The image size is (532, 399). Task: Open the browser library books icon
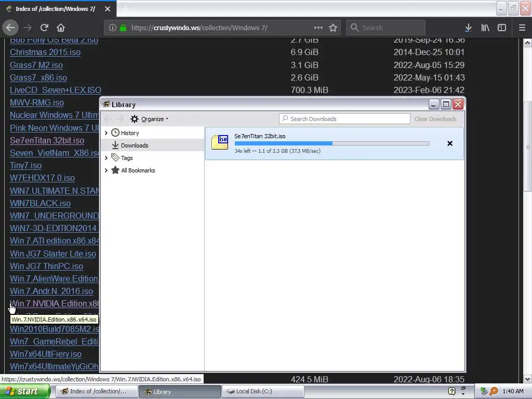[x=485, y=28]
